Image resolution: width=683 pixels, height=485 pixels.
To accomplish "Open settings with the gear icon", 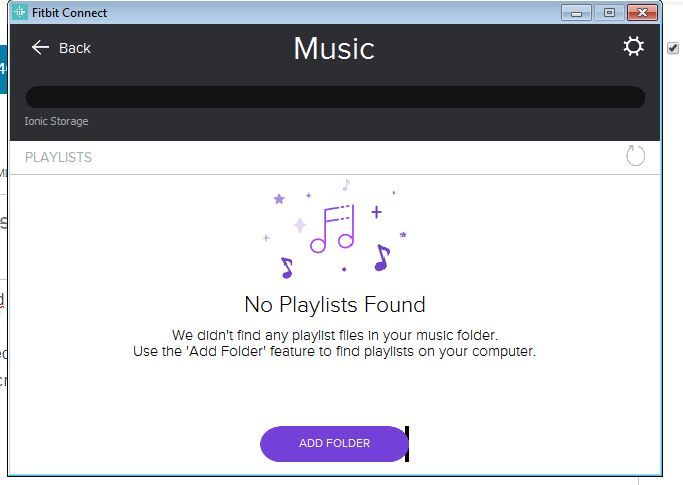I will click(633, 47).
